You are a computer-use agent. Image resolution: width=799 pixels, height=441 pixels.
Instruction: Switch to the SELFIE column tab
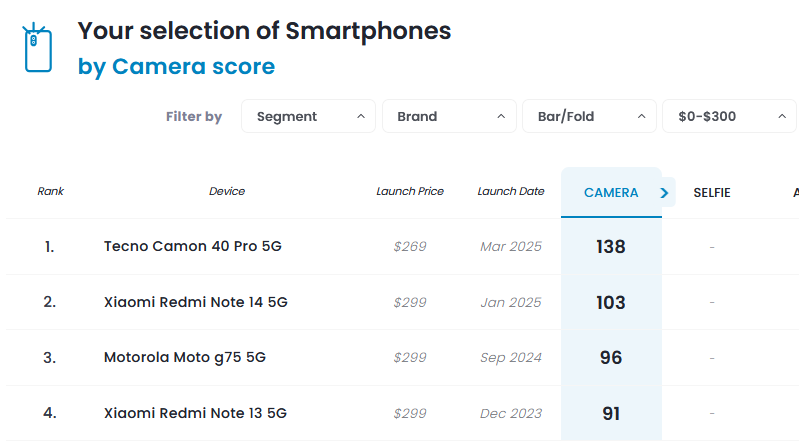(711, 192)
